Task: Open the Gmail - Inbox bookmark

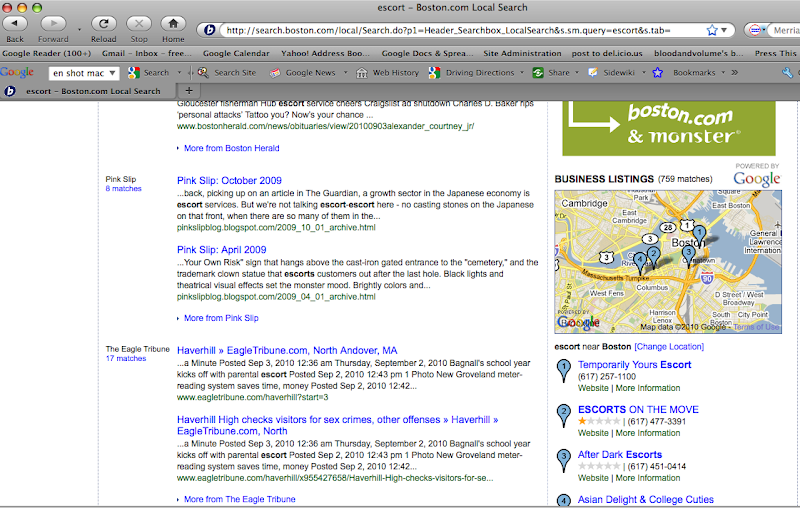Action: (146, 53)
